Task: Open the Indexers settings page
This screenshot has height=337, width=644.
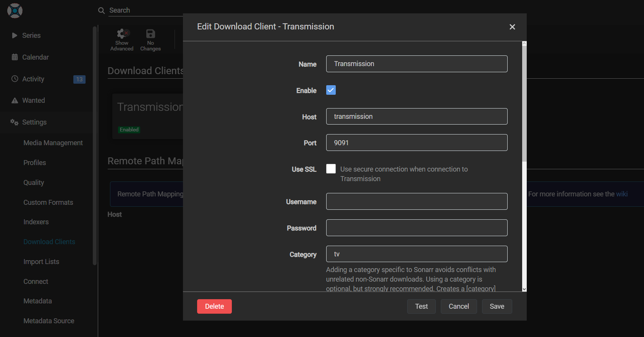Action: (x=36, y=222)
